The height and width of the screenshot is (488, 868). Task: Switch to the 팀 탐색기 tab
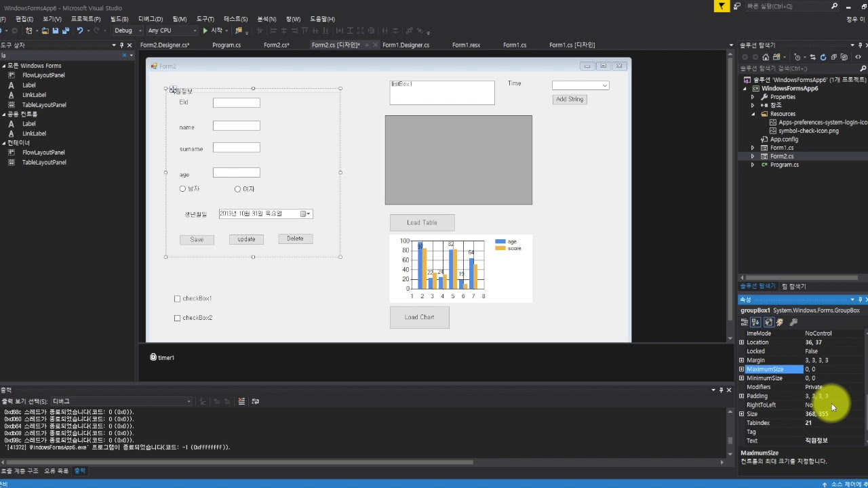pos(793,287)
